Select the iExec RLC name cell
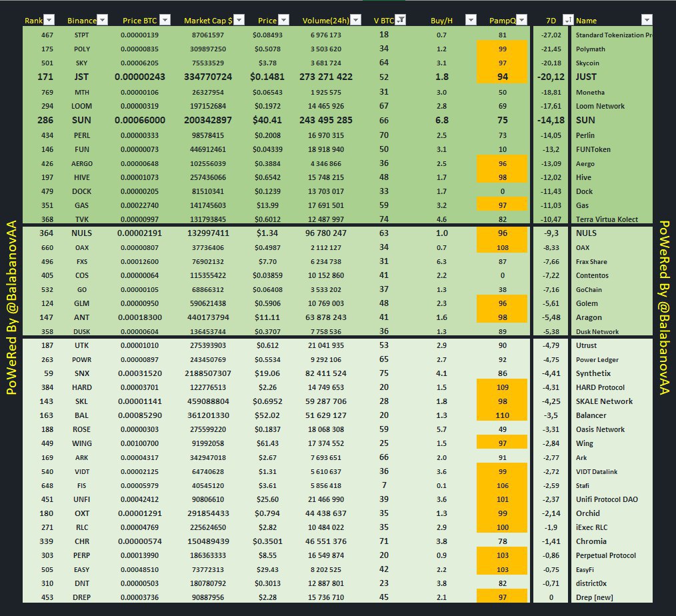676x616 pixels. 591,527
